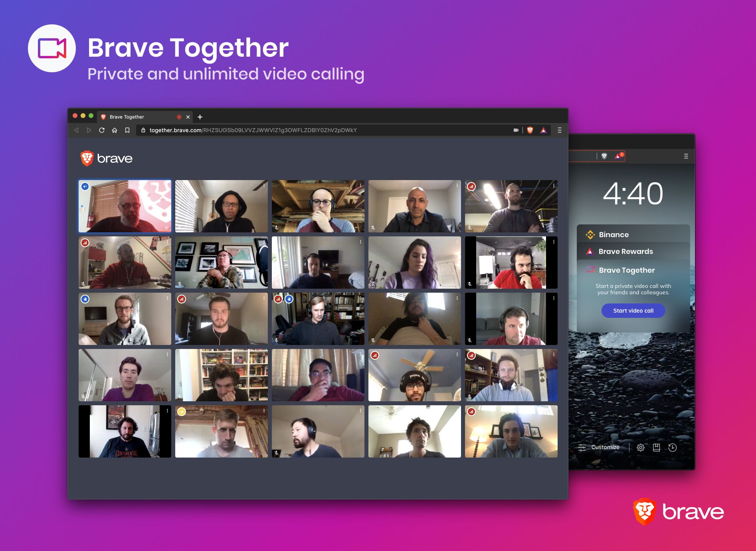Click the raised-hand badge on the denim-jacket man's tile
Screen dimensions: 756x551
click(x=85, y=299)
